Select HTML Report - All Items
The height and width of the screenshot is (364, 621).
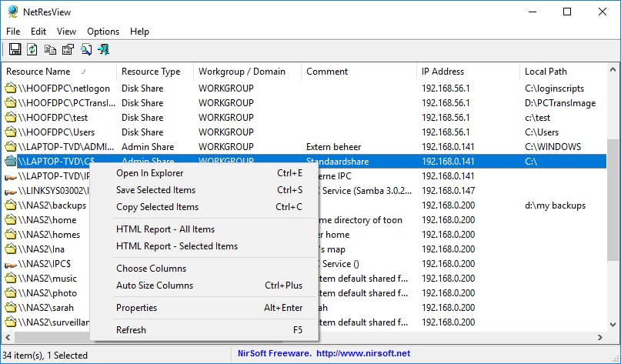click(165, 229)
